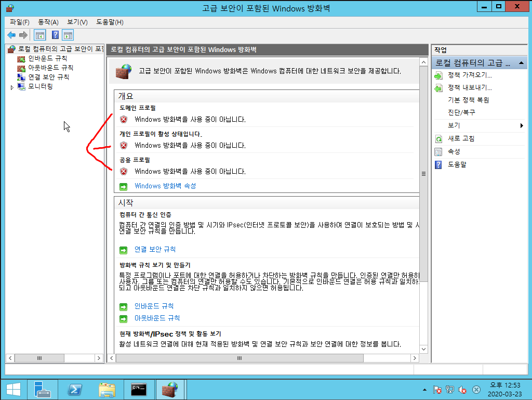
Task: Open the 도움말(H) menu
Action: (x=110, y=22)
